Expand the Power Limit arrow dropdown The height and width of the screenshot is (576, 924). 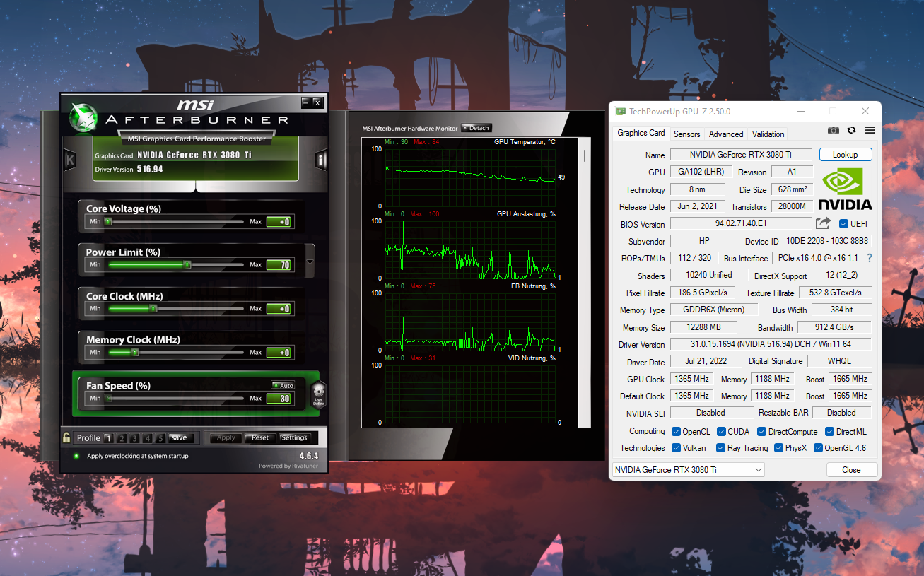click(x=310, y=262)
